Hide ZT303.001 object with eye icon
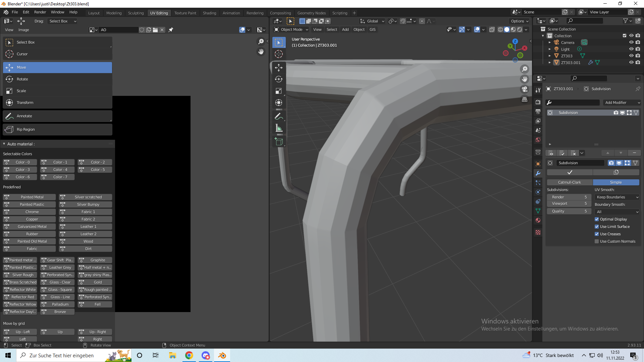This screenshot has height=362, width=644. pos(631,62)
